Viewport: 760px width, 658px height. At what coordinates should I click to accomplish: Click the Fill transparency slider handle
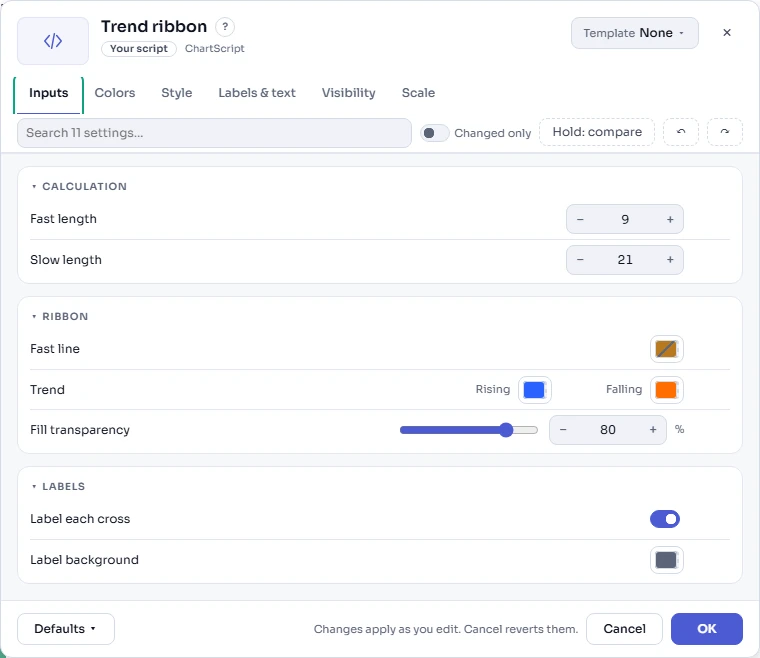(x=506, y=430)
